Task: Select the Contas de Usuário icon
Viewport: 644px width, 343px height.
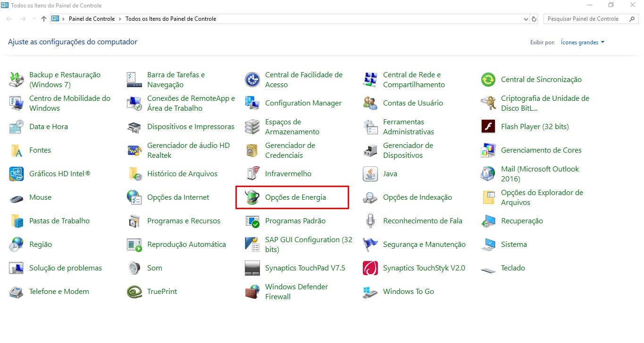Action: point(370,103)
